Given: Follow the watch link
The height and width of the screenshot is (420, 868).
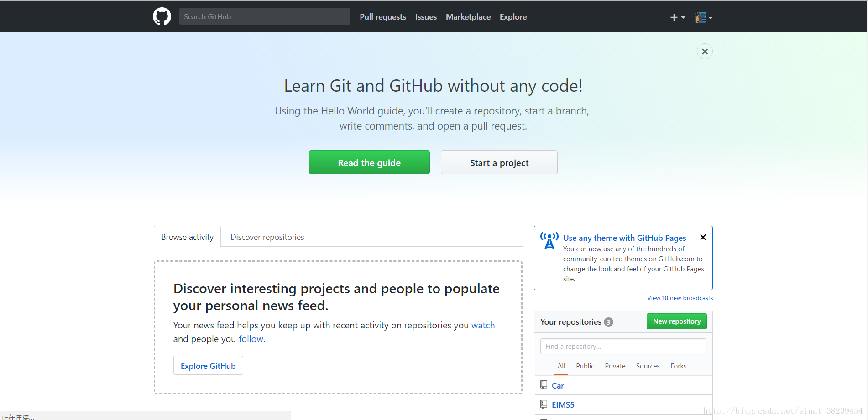Looking at the screenshot, I should pos(483,325).
